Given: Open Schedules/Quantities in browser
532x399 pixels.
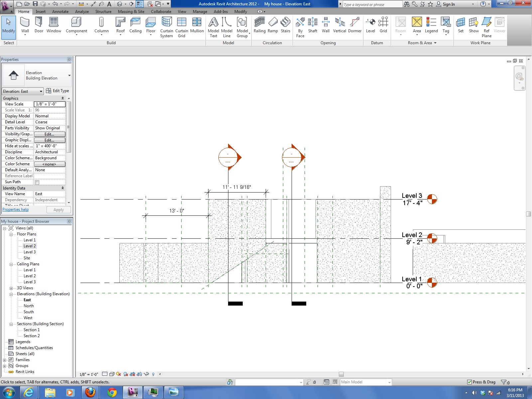Looking at the screenshot, I should coord(34,348).
